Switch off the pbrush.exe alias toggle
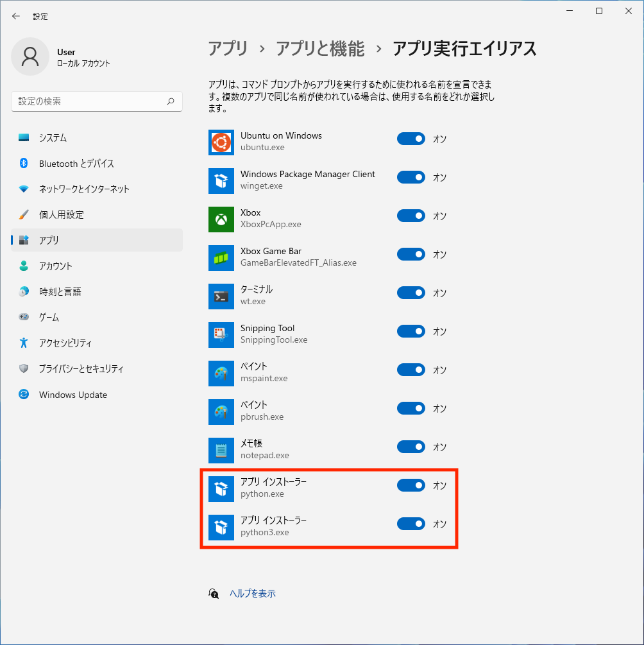This screenshot has height=645, width=644. click(x=411, y=408)
